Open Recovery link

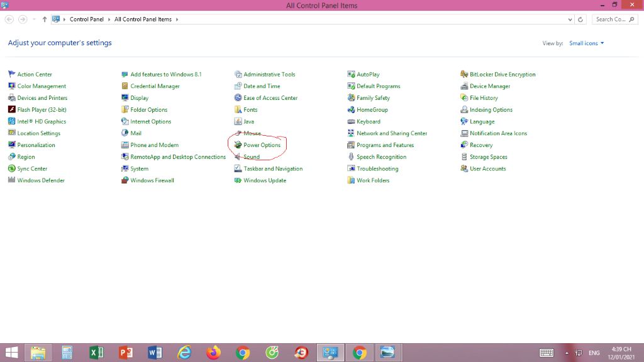tap(481, 145)
